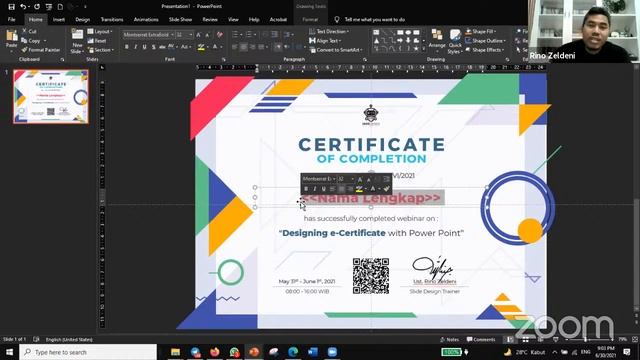Click the QR code image on slide
640x360 pixels.
371,276
